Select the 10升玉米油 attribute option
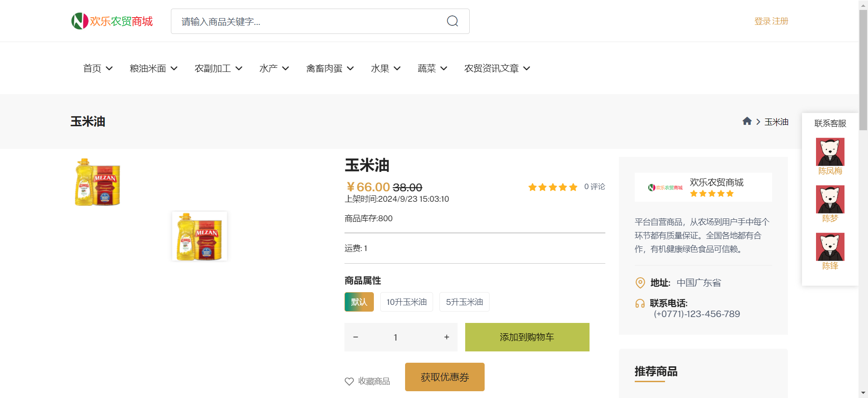868x398 pixels. (x=406, y=302)
